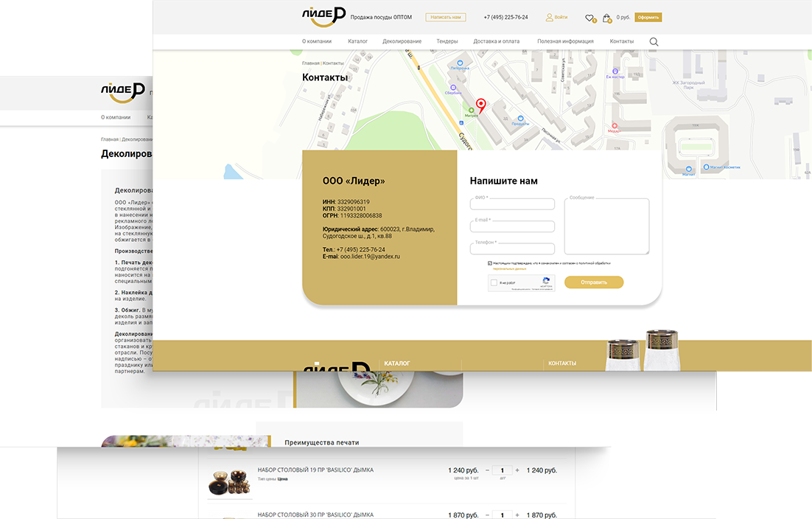Open the Каталог menu item
The image size is (812, 519).
click(357, 41)
